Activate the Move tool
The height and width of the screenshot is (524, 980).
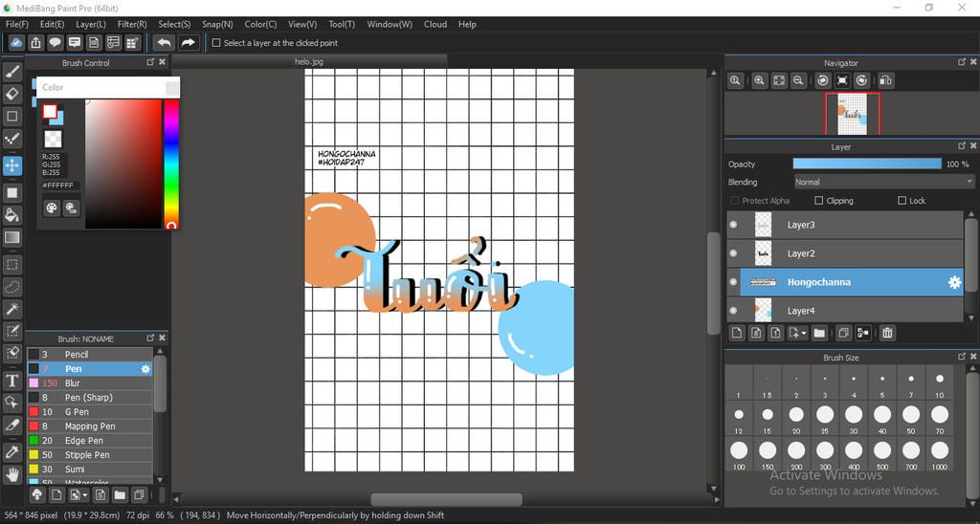(x=11, y=165)
